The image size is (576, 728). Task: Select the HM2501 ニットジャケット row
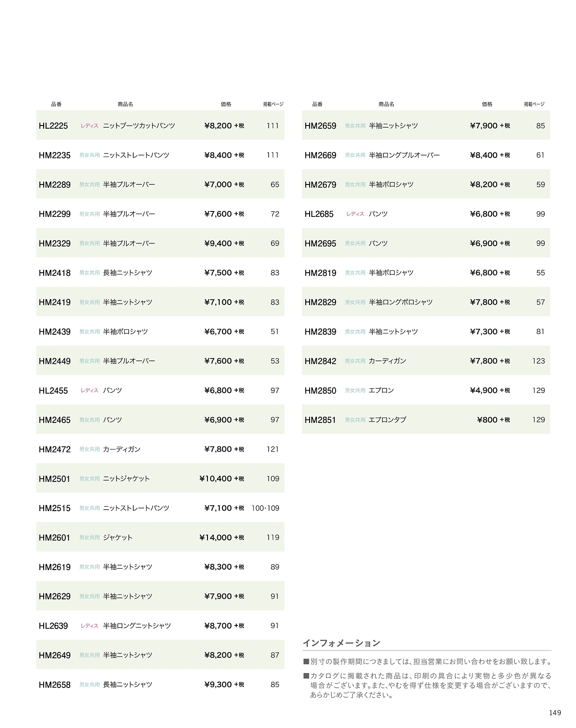[x=160, y=479]
